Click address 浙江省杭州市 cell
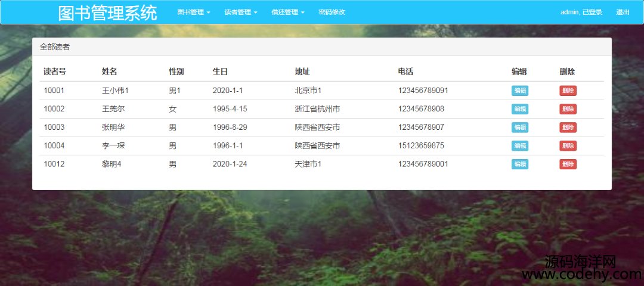The image size is (644, 286). [x=317, y=109]
